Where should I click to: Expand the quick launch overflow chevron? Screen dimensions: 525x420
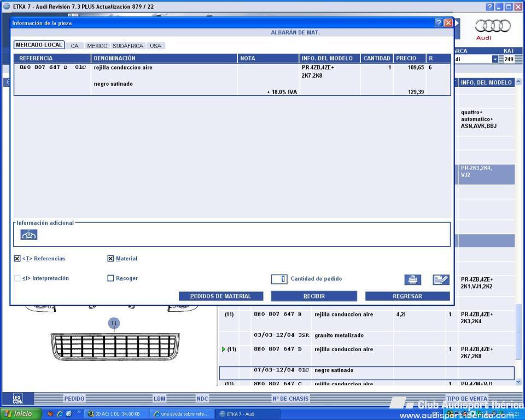pos(79,413)
